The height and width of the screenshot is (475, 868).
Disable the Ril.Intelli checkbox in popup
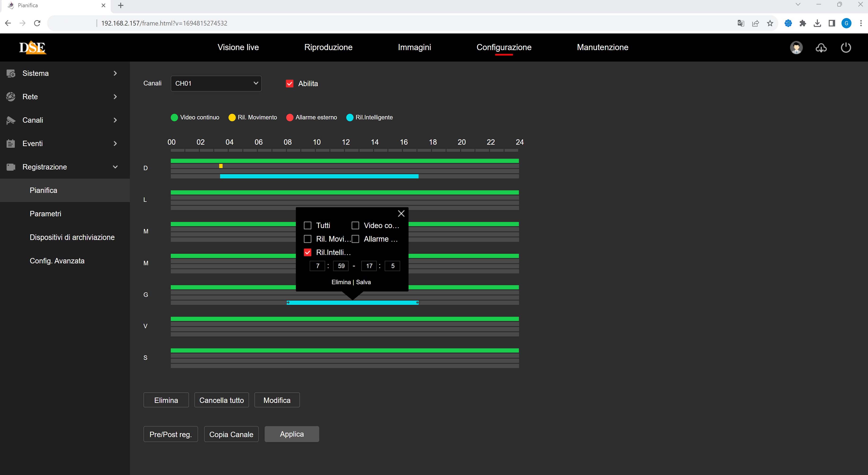(x=307, y=252)
